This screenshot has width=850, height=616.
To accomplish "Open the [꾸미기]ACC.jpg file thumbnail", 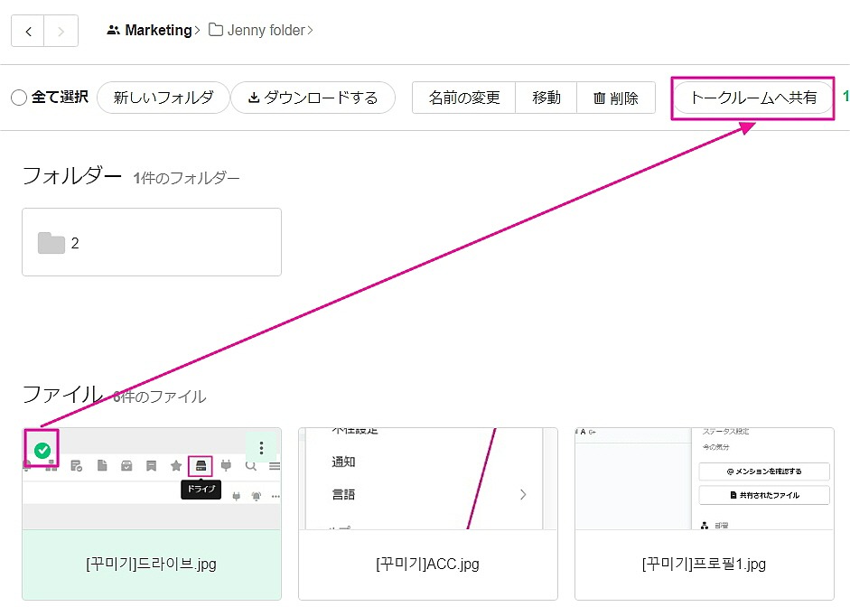I will click(427, 479).
